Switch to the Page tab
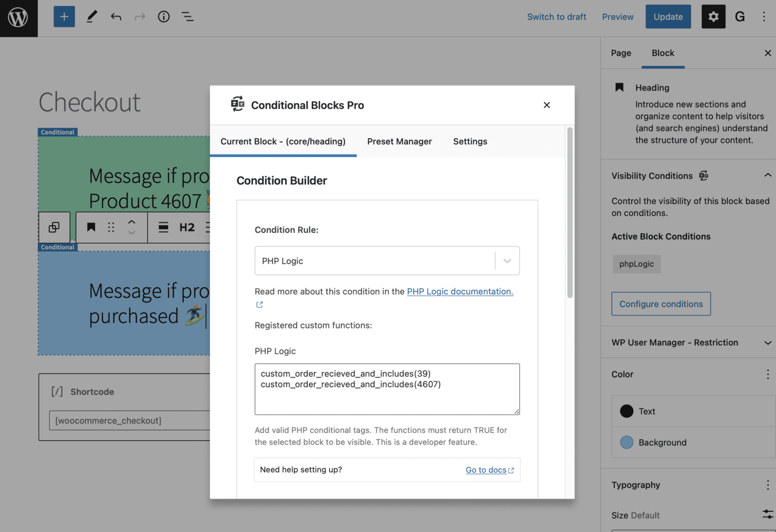The height and width of the screenshot is (532, 776). pos(621,53)
